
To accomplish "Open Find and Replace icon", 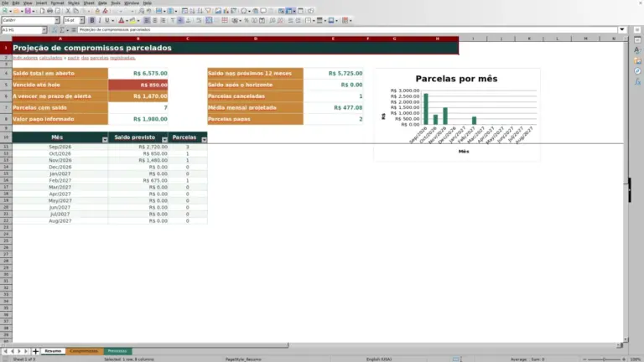I will point(141,11).
